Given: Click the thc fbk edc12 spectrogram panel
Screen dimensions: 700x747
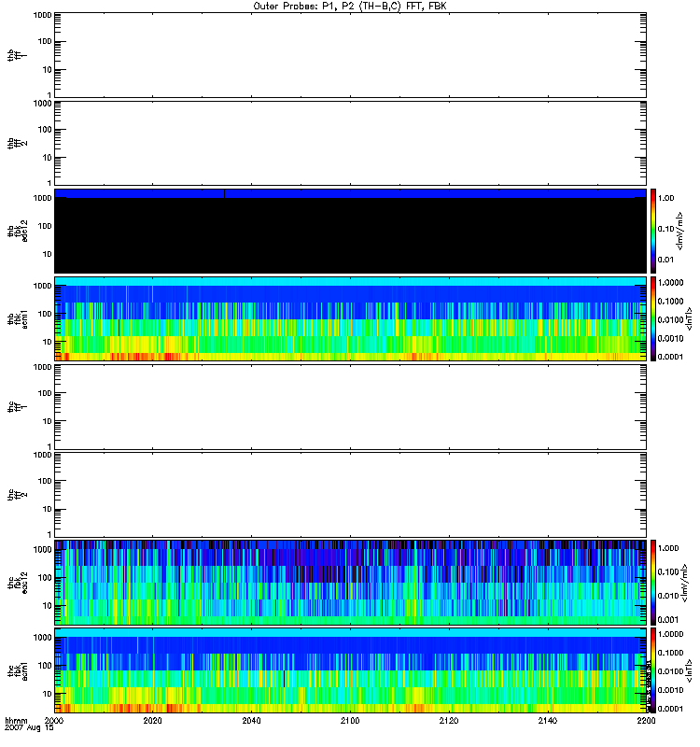Looking at the screenshot, I should click(x=350, y=582).
